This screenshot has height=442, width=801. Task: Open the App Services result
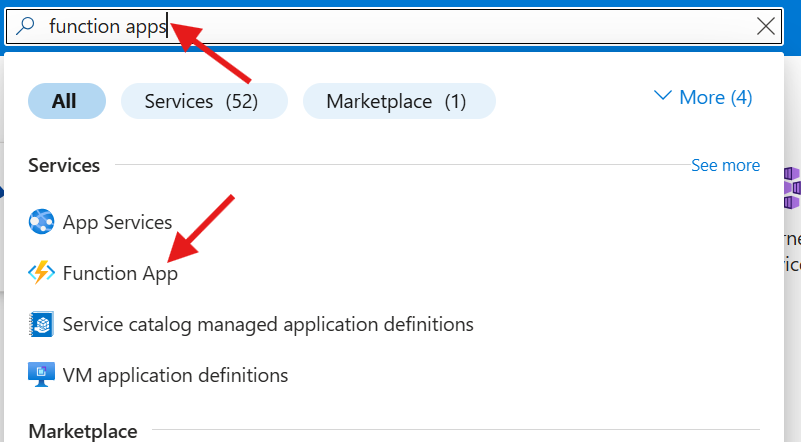coord(117,222)
